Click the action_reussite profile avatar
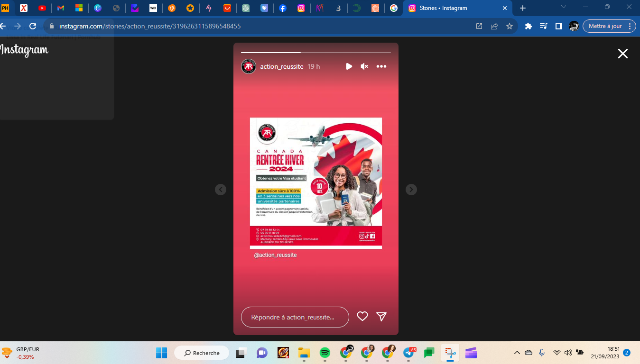This screenshot has height=364, width=640. 249,66
